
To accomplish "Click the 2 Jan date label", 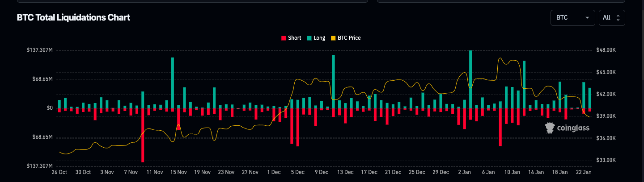I will tap(465, 172).
